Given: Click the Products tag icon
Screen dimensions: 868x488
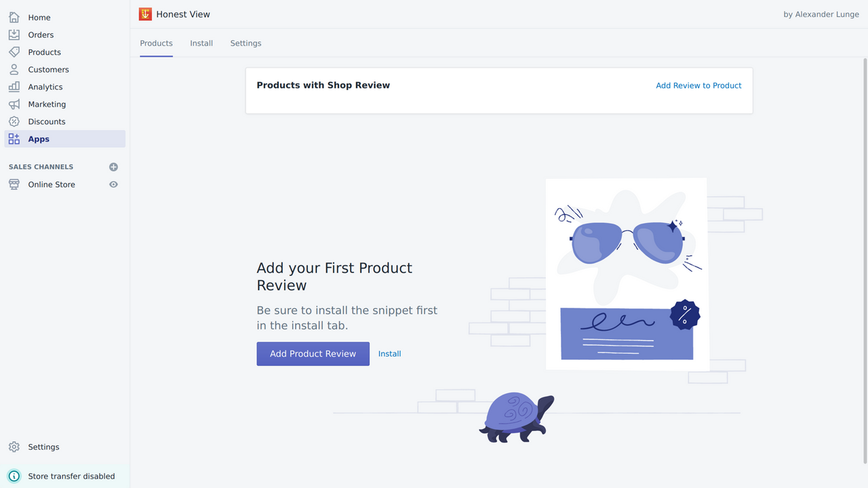Looking at the screenshot, I should click(14, 52).
